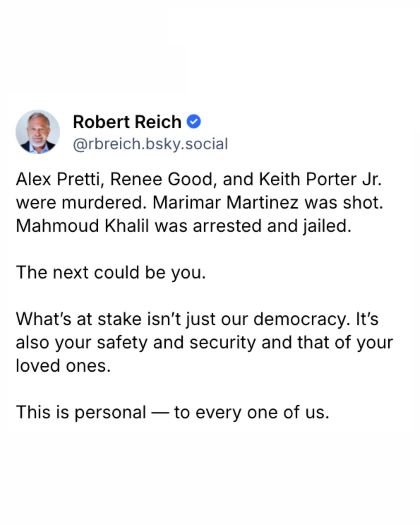Click the words "were murdered"

(81, 203)
